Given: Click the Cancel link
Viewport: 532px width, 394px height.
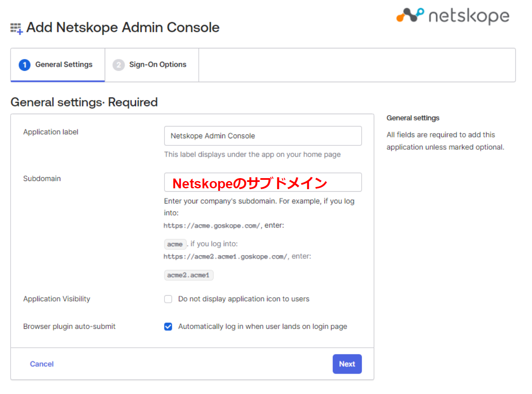Looking at the screenshot, I should 41,364.
